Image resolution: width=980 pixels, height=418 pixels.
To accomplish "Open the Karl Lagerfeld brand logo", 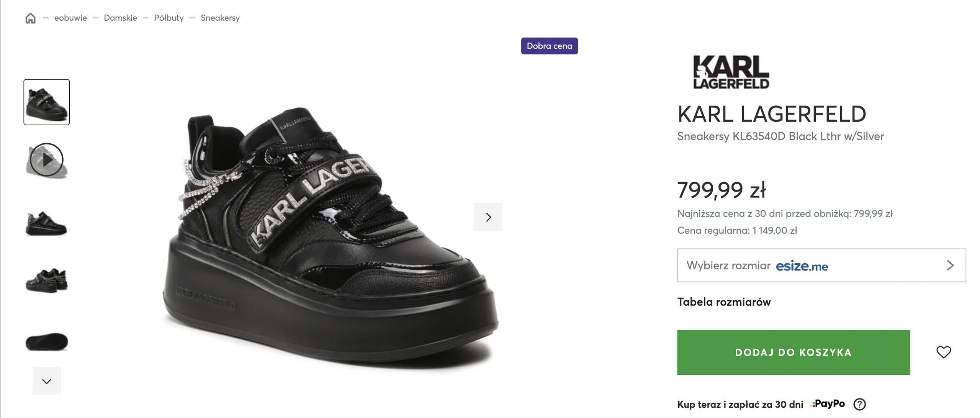I will coord(730,72).
